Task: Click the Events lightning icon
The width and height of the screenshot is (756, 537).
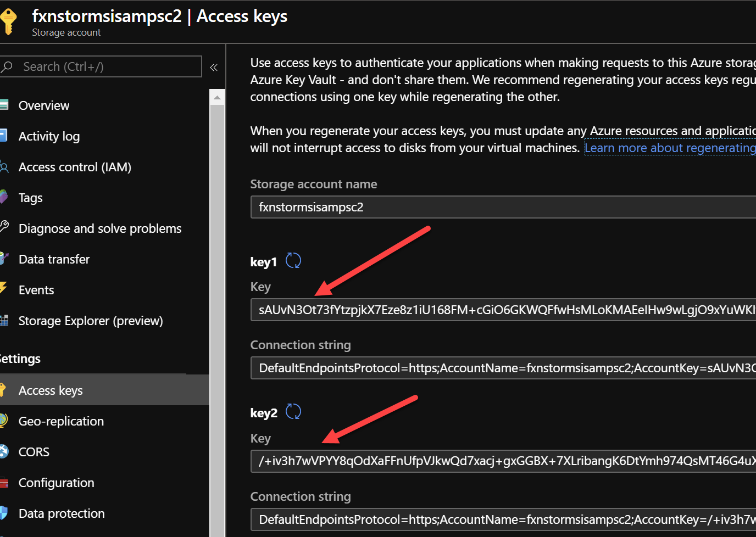Action: [3, 289]
